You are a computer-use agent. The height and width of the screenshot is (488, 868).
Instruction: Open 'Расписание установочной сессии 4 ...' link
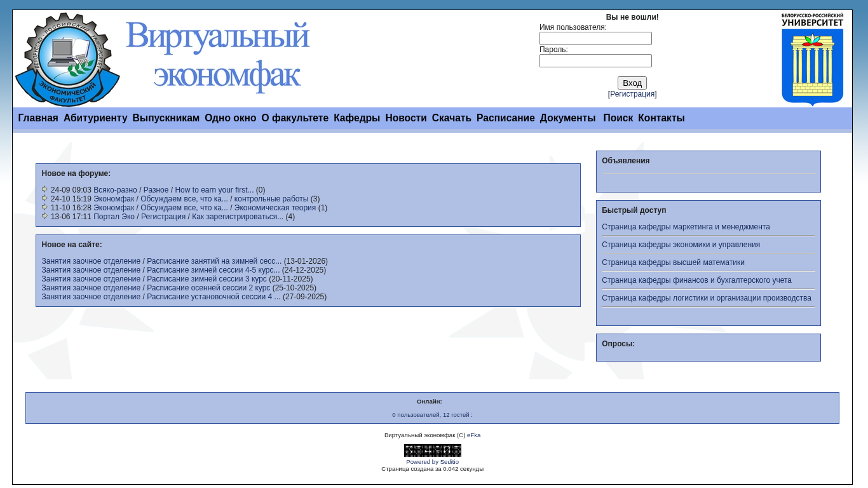[x=214, y=297]
